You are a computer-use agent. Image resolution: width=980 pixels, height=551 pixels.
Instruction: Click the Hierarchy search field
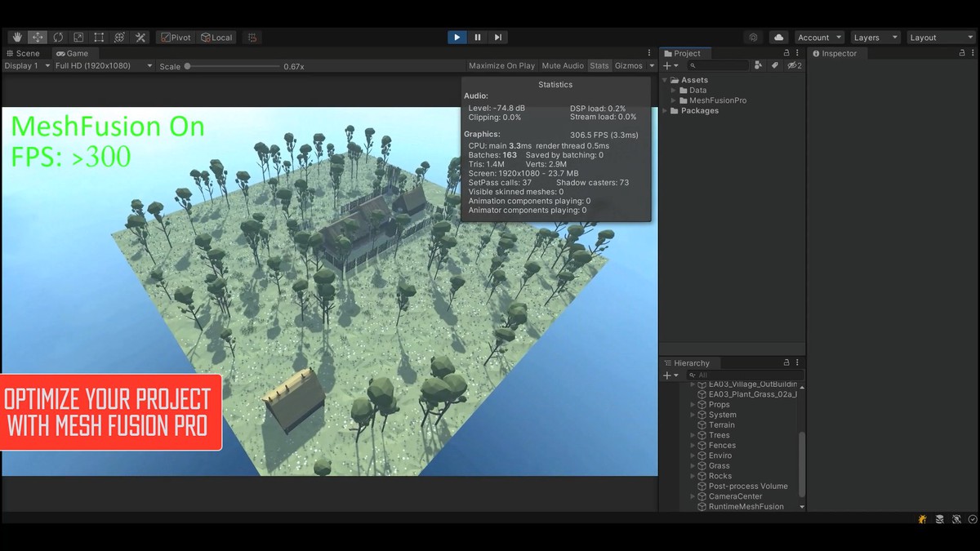[745, 375]
